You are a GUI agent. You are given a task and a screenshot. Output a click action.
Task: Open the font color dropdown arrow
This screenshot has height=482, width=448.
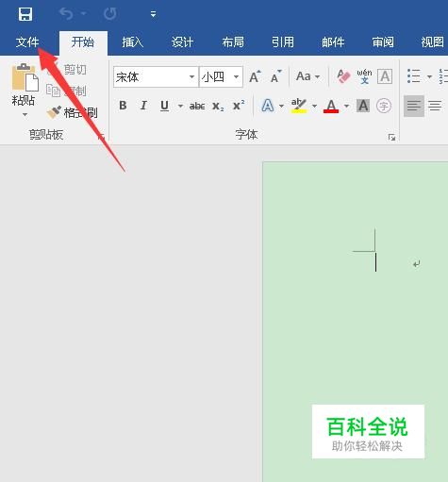coord(346,106)
